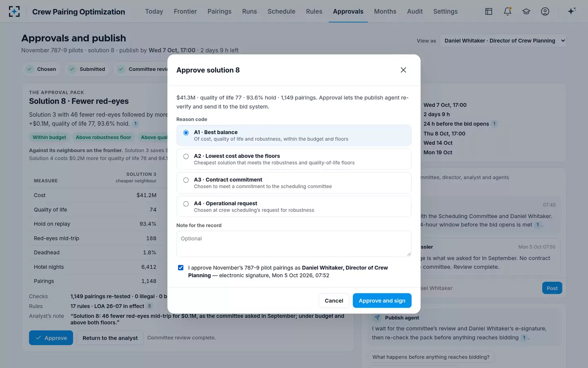Close the Approve solution 8 dialog

(403, 70)
